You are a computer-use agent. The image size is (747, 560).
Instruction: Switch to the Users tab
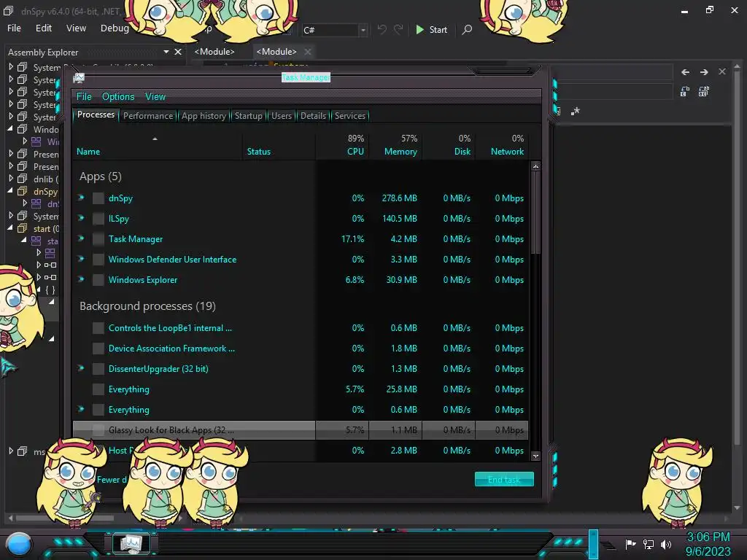(281, 116)
